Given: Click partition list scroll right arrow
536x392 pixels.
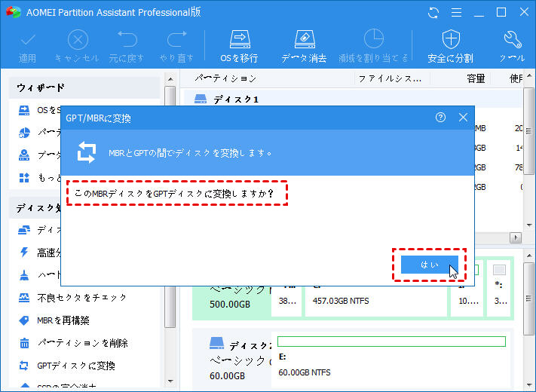Looking at the screenshot, I should pyautogui.click(x=516, y=237).
